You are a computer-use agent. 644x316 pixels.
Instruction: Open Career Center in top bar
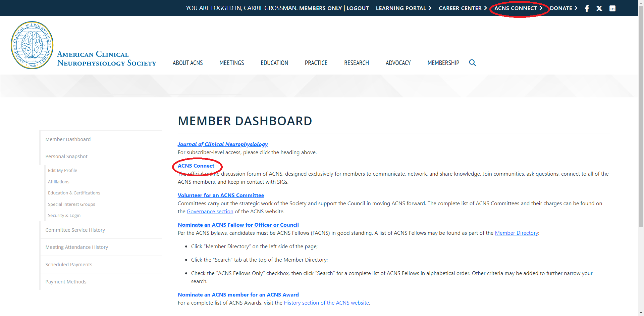pyautogui.click(x=463, y=8)
